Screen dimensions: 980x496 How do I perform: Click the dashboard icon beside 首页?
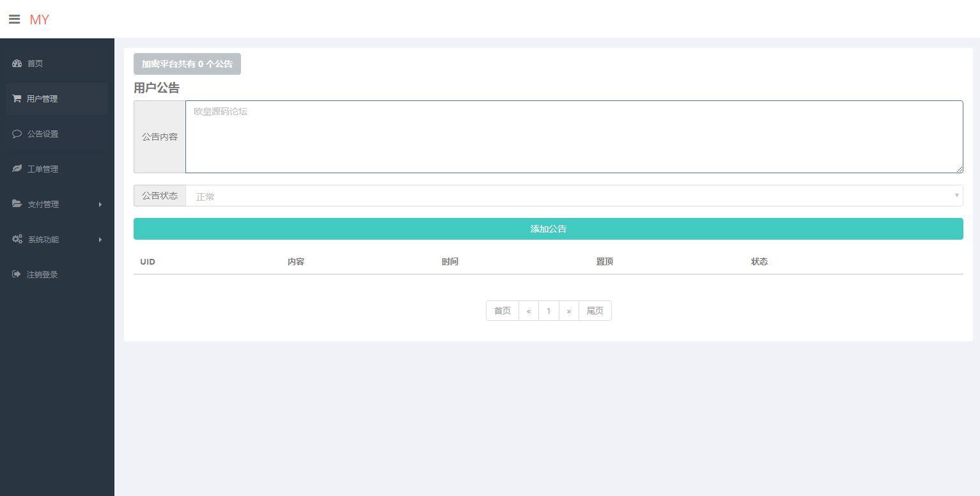(x=17, y=63)
